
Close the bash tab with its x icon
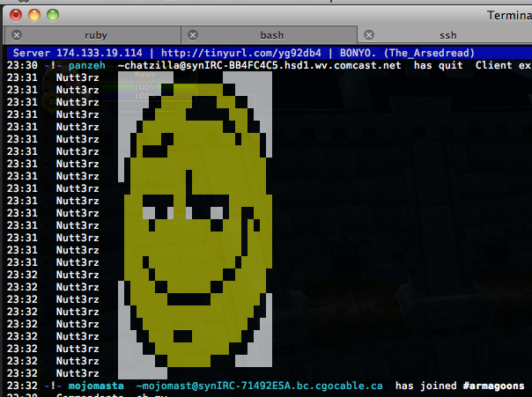193,35
